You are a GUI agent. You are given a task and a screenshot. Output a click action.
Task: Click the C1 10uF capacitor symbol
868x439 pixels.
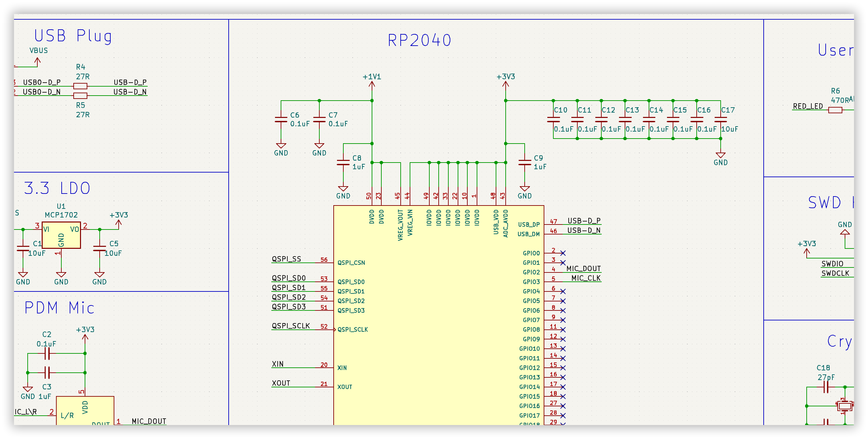23,248
